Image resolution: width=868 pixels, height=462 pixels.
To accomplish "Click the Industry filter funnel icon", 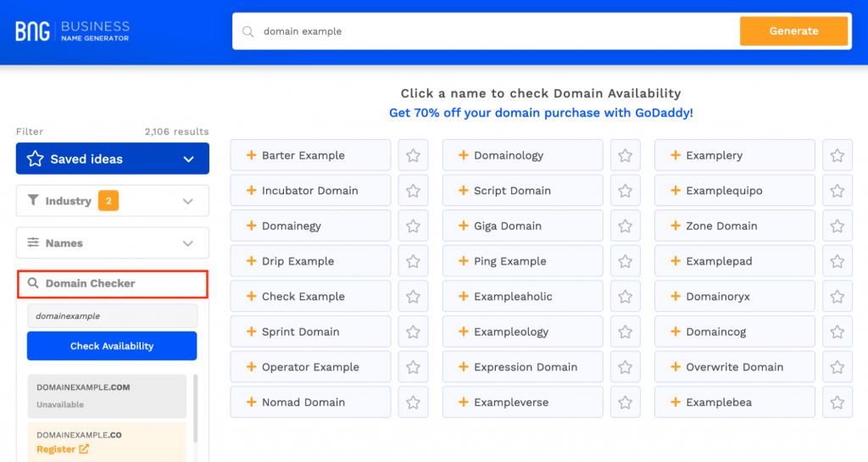I will click(x=33, y=200).
